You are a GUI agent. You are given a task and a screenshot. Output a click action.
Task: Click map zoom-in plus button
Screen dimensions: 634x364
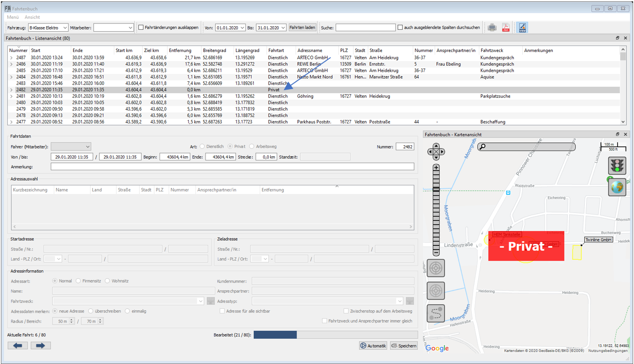point(436,168)
